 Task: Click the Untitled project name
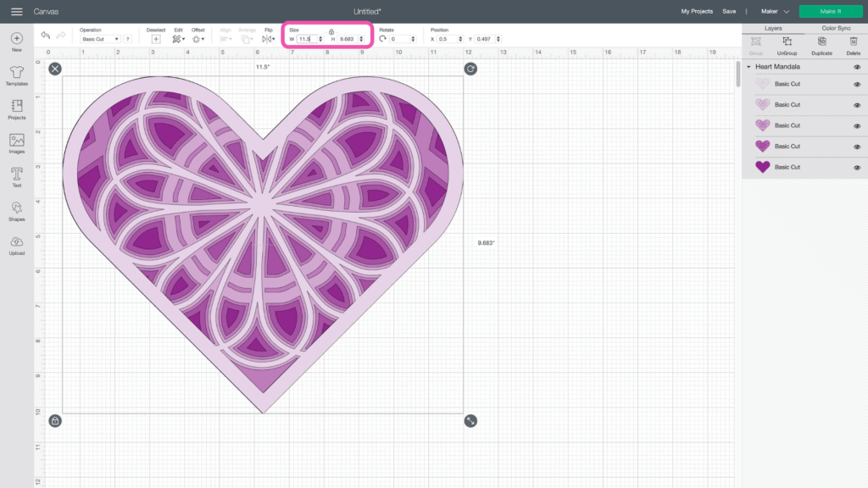click(368, 12)
